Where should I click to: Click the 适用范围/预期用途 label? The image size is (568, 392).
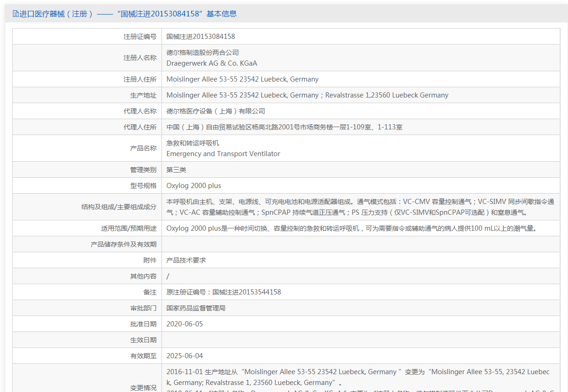(129, 228)
